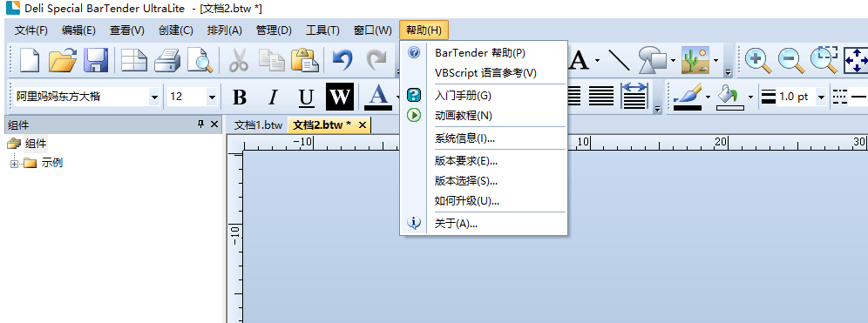Open picture tool dropdown arrow
Screen dimensions: 868x323
point(715,60)
